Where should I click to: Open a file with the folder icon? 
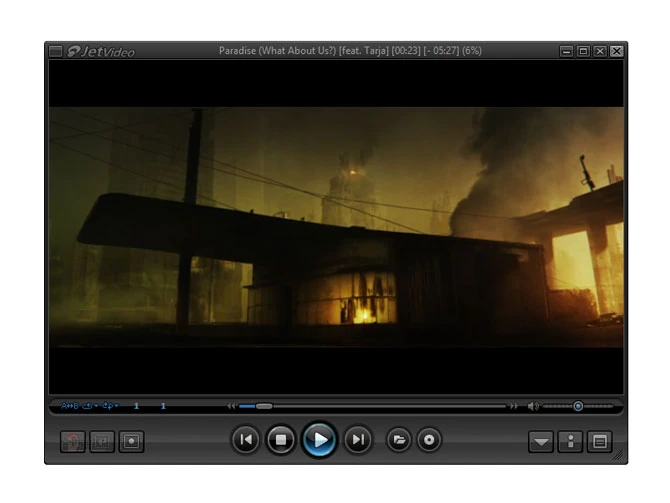399,440
